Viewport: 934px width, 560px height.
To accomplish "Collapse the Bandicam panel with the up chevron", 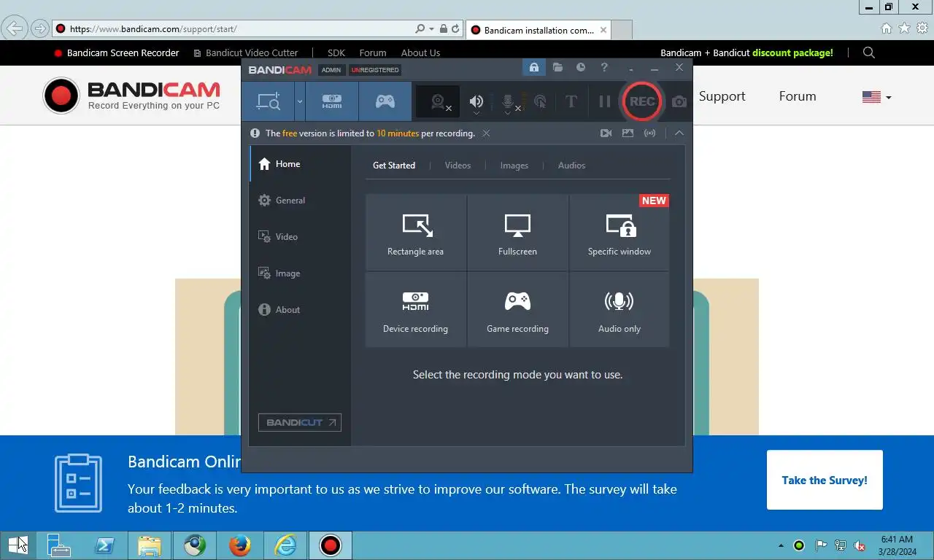I will click(x=679, y=133).
